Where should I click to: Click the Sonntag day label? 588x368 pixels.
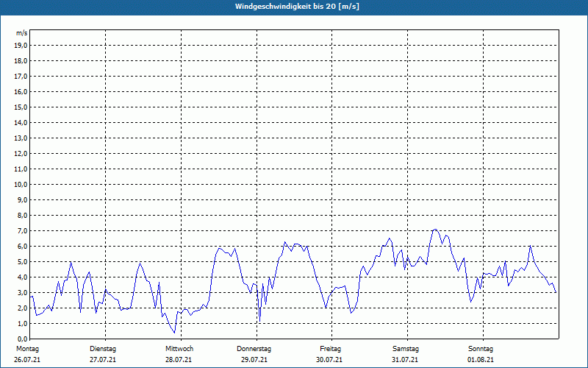pyautogui.click(x=481, y=349)
